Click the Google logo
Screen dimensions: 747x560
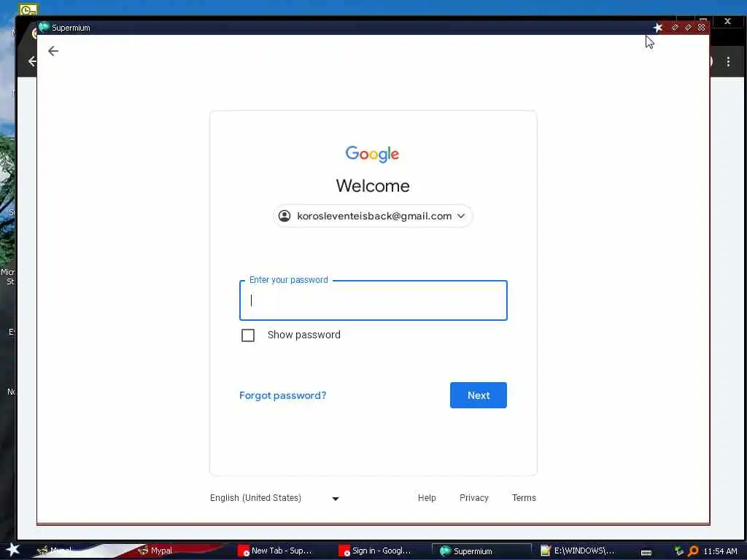click(x=373, y=154)
